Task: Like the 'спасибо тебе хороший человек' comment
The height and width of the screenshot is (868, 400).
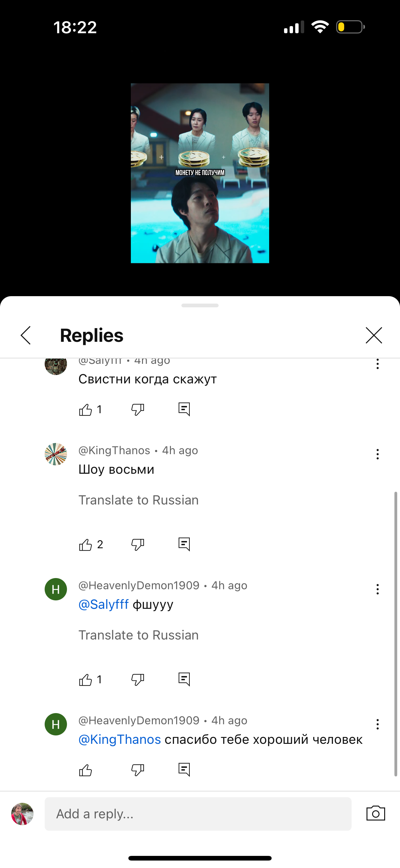Action: (86, 770)
